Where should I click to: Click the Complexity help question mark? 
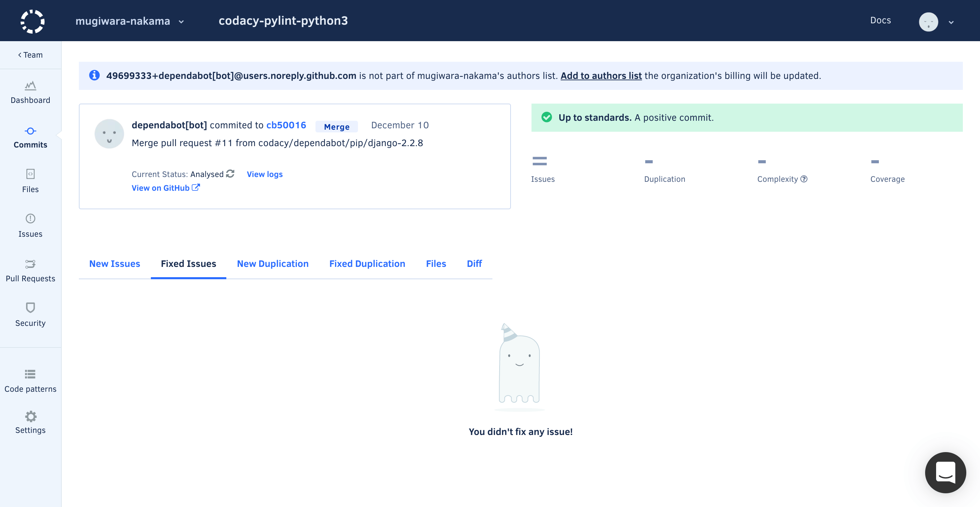tap(804, 179)
